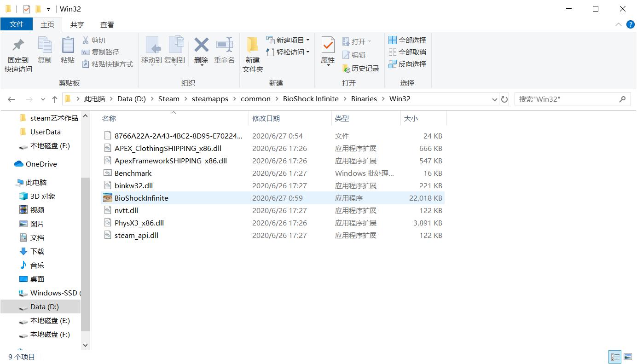Switch to the 共享 ribbon tab
Screen dimensions: 637x364
tap(77, 24)
